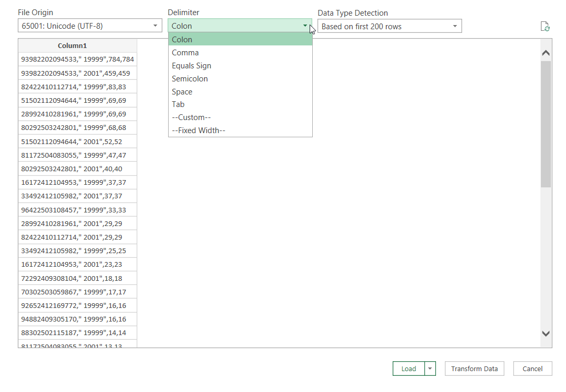The height and width of the screenshot is (392, 566).
Task: Choose Semicolon as delimiter
Action: (x=240, y=79)
